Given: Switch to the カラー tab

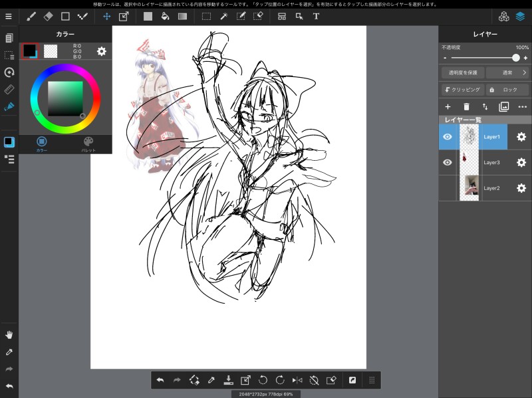Looking at the screenshot, I should click(x=42, y=144).
